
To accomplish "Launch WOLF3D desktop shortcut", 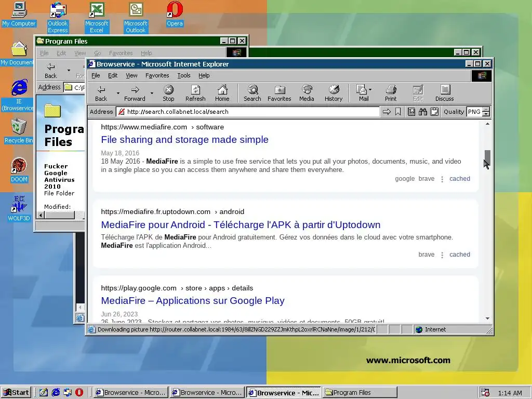I will point(19,209).
